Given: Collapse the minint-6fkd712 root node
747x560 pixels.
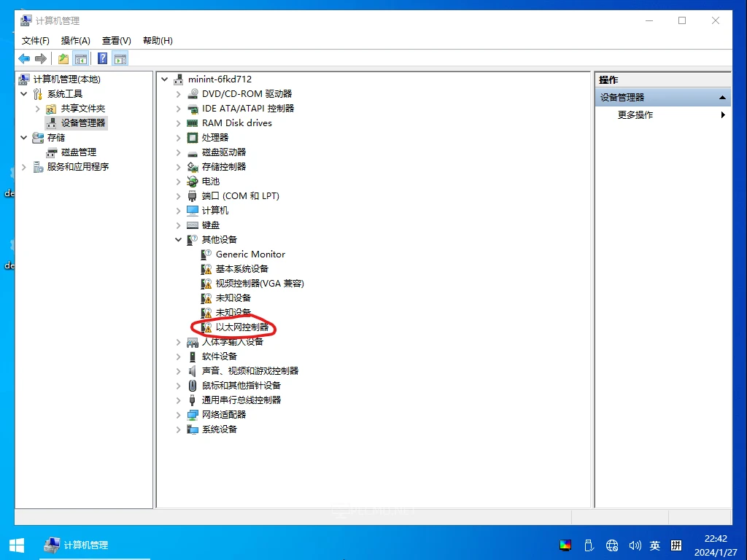Looking at the screenshot, I should [x=165, y=79].
